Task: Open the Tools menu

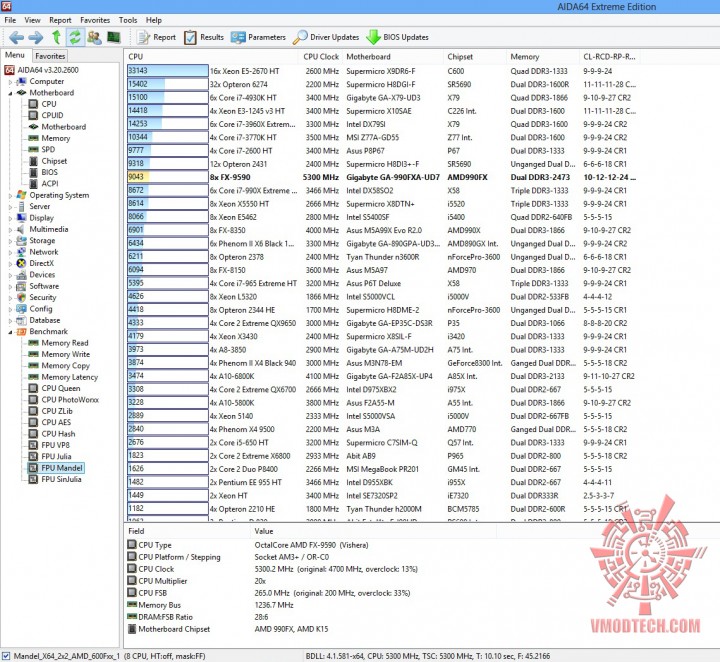Action: 128,20
